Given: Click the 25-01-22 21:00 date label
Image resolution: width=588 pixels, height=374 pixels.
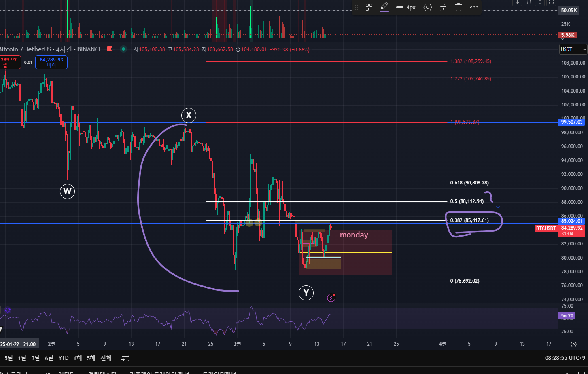Looking at the screenshot, I should click(19, 344).
